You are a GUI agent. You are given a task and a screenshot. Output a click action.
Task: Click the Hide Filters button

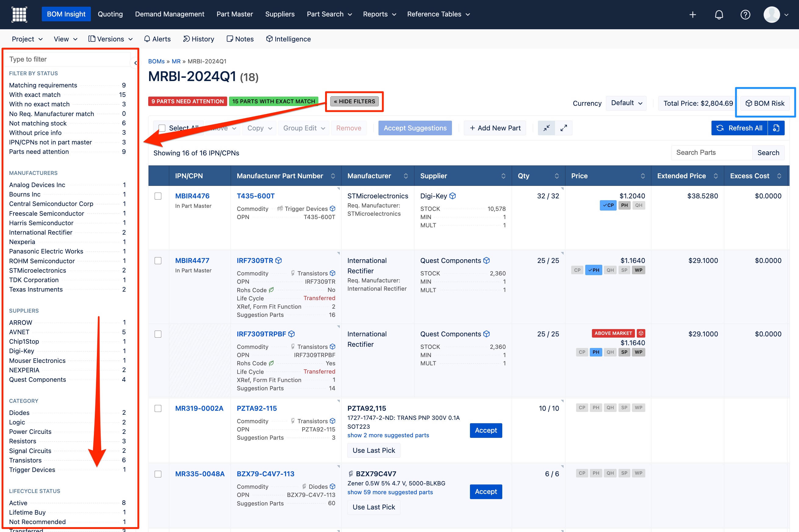pyautogui.click(x=354, y=101)
